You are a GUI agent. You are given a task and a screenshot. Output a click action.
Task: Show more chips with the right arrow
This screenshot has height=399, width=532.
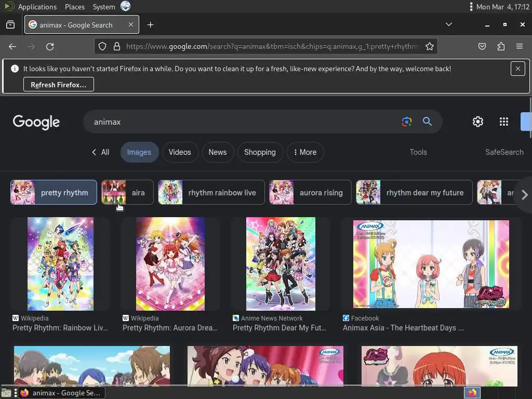click(x=525, y=195)
